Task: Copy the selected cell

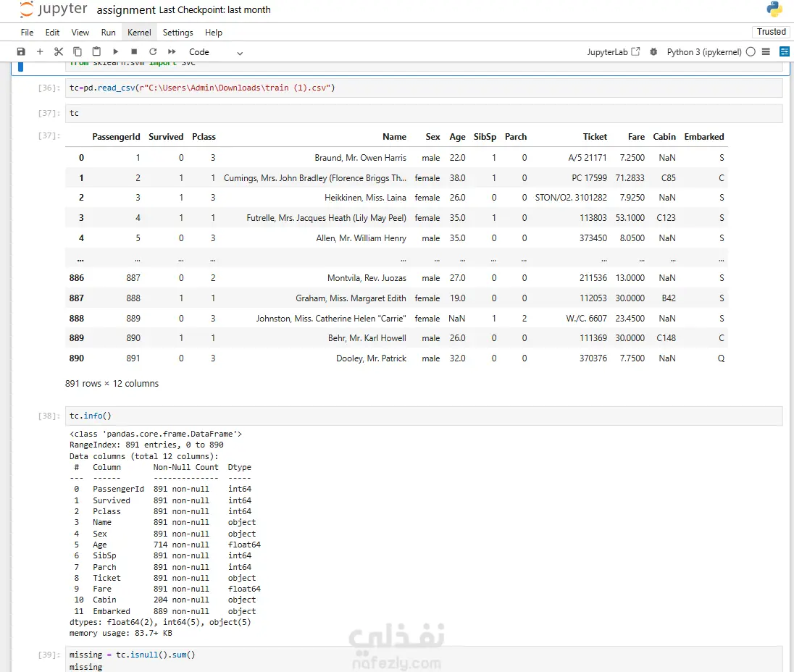Action: [78, 51]
